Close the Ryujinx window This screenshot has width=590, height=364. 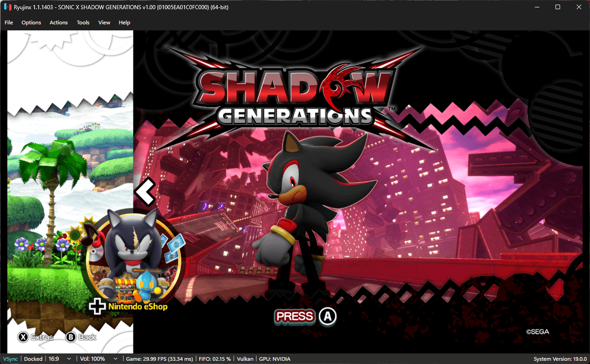(579, 7)
